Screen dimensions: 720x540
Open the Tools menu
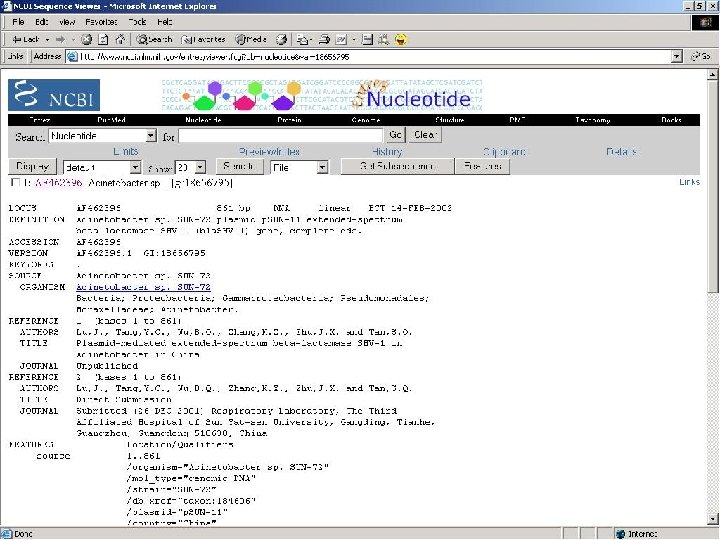[137, 22]
